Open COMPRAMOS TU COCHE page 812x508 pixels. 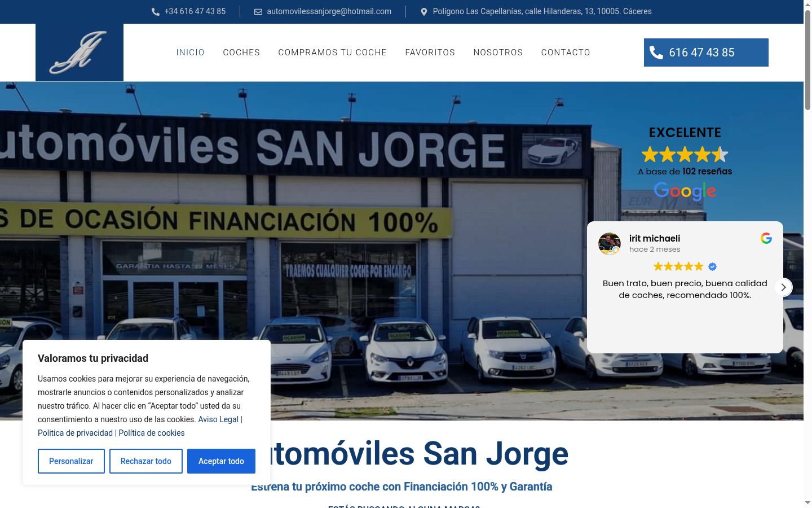pyautogui.click(x=333, y=52)
